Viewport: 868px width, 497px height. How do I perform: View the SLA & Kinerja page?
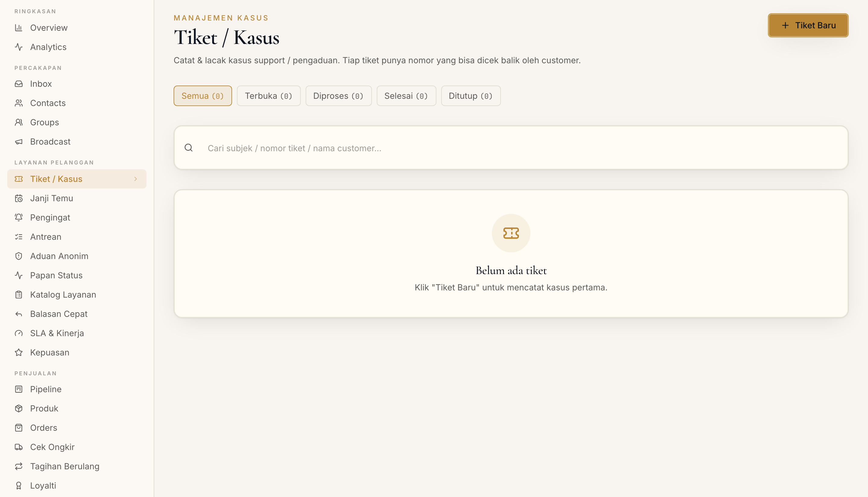[x=77, y=333]
